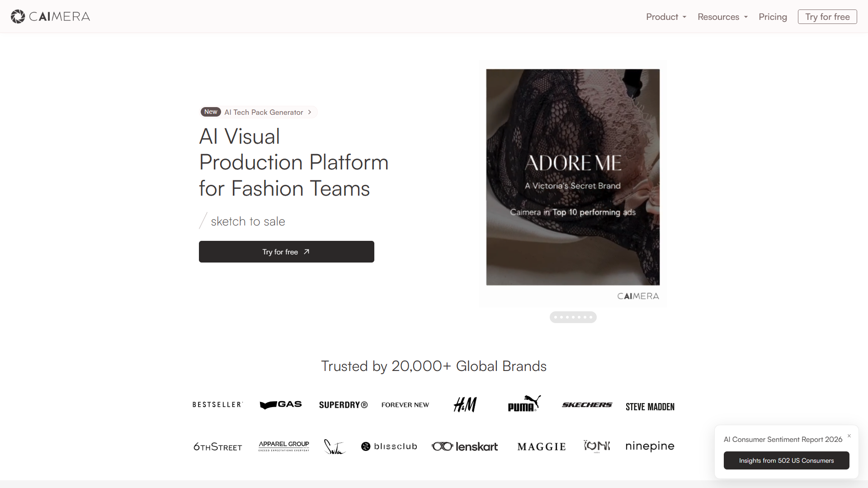Click the Skechers brand logo
868x488 pixels.
pos(587,405)
